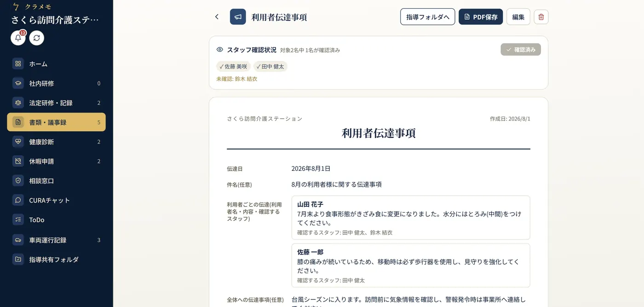Click the 車両運行記録 car icon

coord(18,240)
